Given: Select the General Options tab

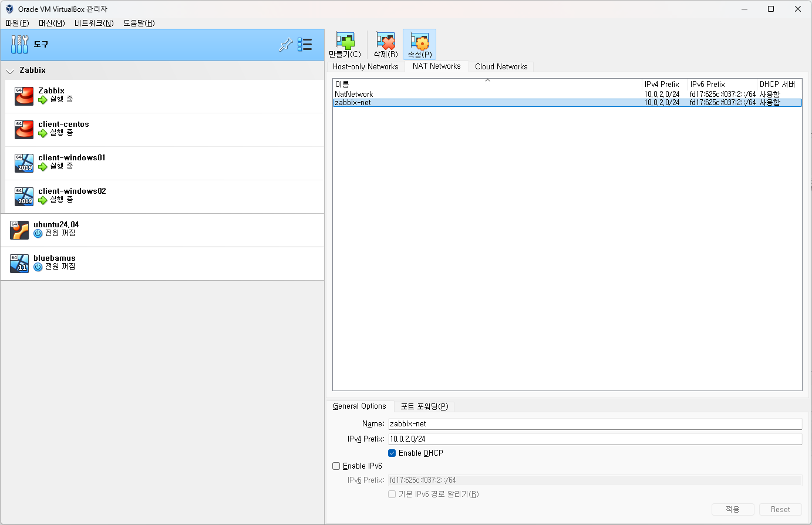Looking at the screenshot, I should pos(359,406).
